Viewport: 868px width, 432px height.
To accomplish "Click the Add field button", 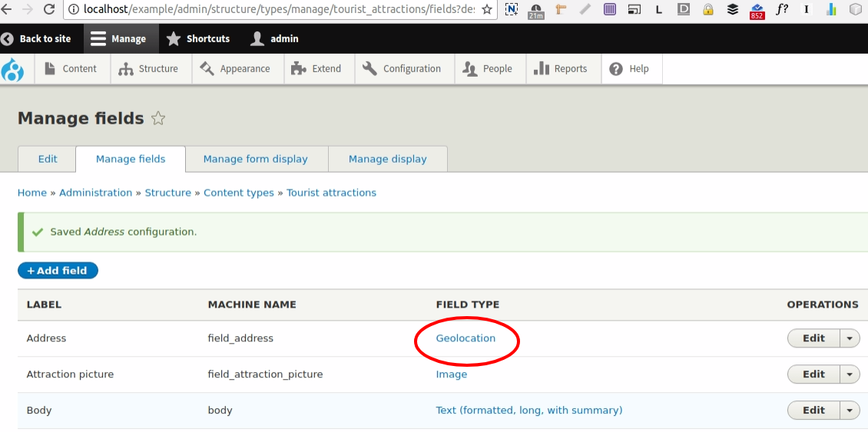I will pyautogui.click(x=58, y=271).
